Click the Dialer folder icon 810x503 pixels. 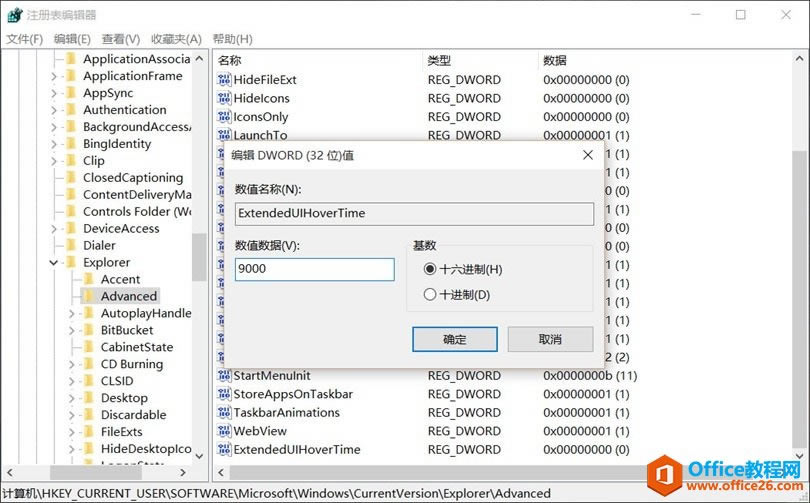tap(71, 245)
